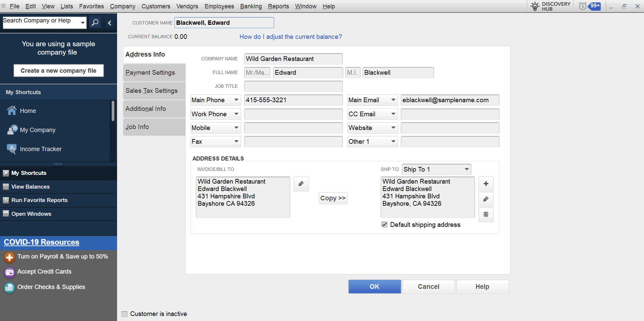Click the first name Edward field
The image size is (644, 321).
click(x=308, y=72)
